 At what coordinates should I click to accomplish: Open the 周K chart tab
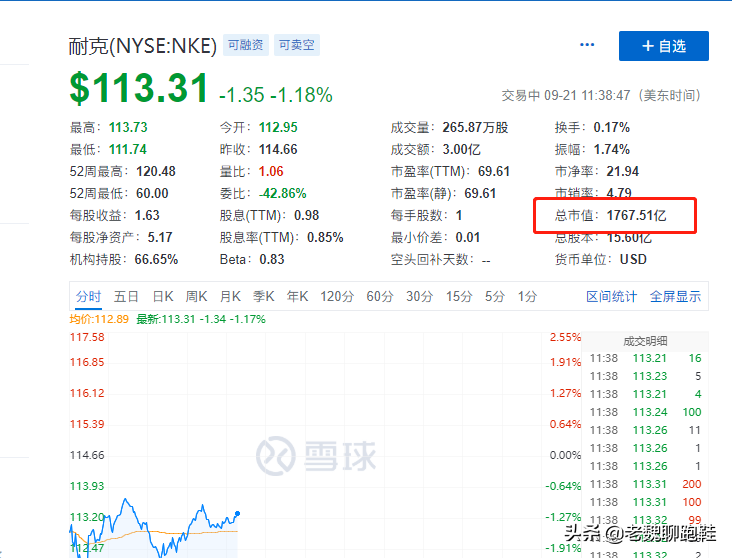point(196,296)
